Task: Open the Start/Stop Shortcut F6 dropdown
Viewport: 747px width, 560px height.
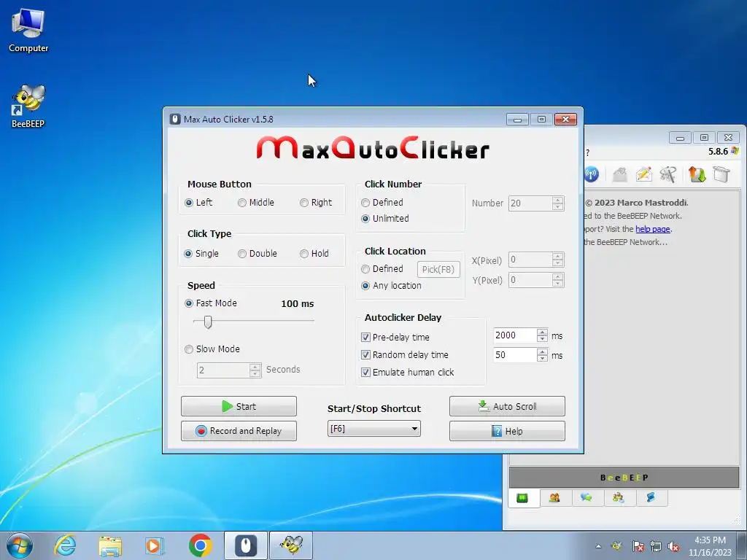Action: click(374, 429)
